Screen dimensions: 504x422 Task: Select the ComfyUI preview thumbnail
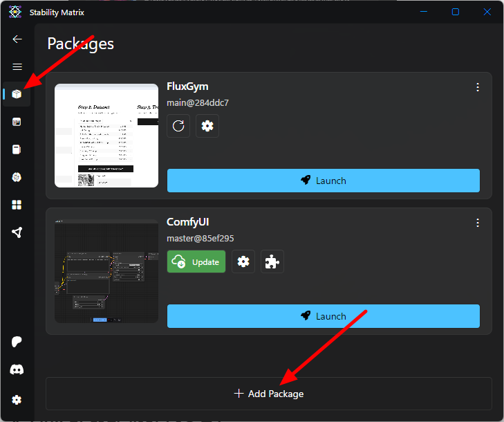[106, 271]
